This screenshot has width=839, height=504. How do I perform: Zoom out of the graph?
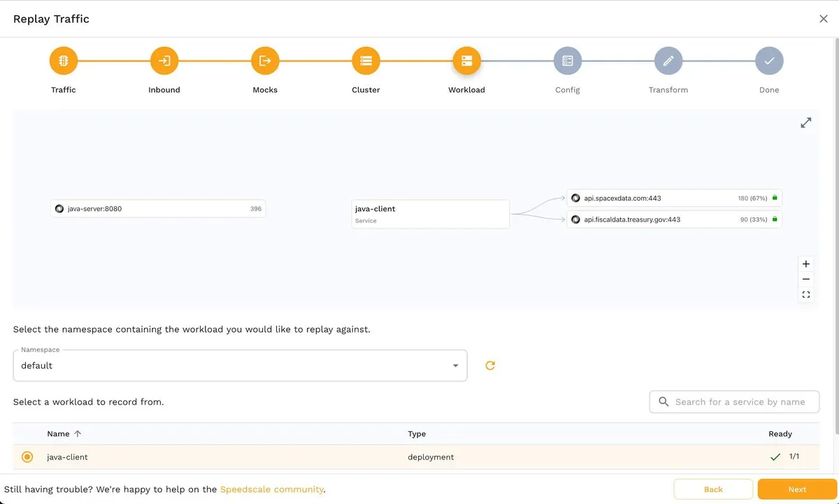point(806,280)
